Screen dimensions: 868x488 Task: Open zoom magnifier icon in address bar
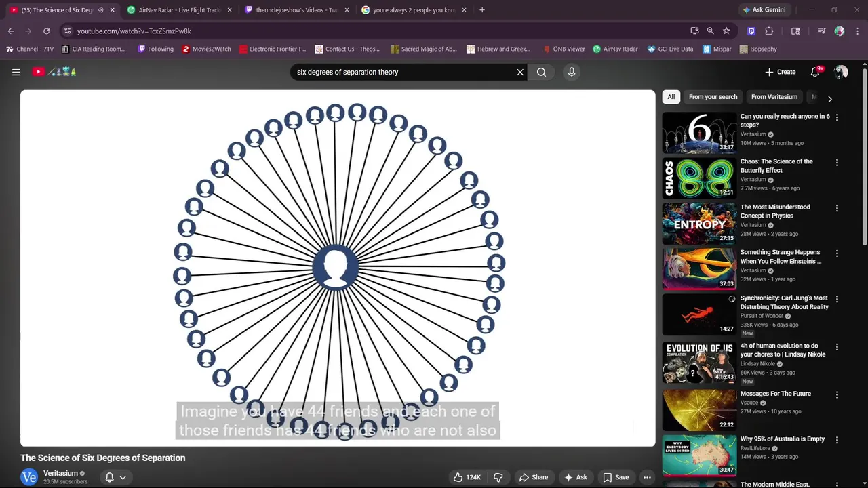click(710, 30)
